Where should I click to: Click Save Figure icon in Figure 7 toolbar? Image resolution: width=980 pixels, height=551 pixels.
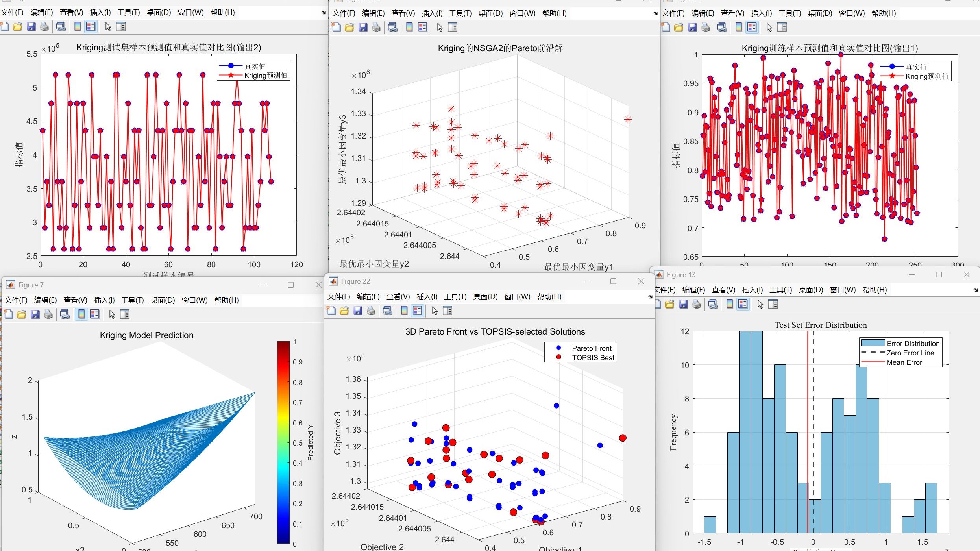35,314
